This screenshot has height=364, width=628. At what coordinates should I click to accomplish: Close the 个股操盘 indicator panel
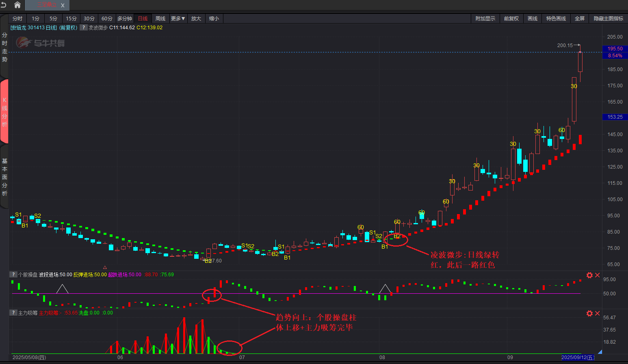click(x=598, y=275)
